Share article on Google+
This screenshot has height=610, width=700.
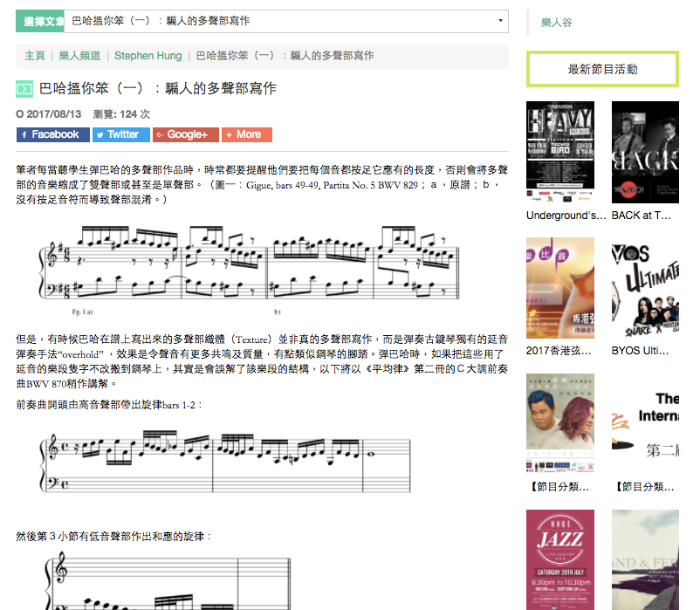tap(185, 134)
